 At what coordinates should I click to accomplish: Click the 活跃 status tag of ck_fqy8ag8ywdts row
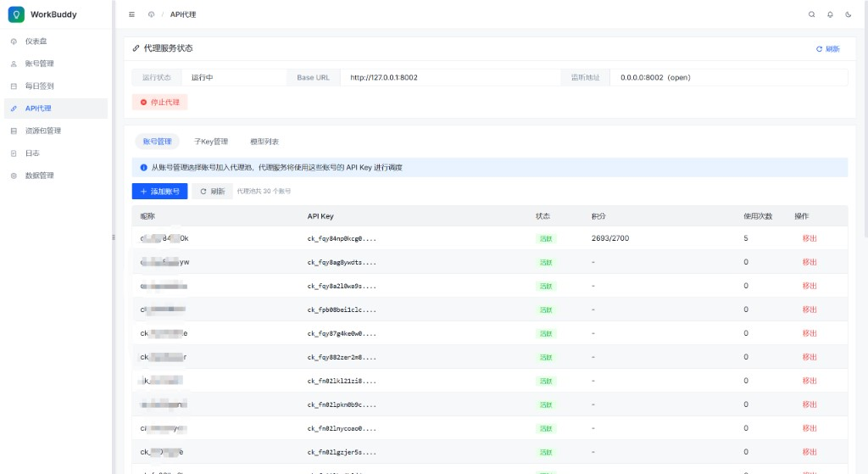[x=546, y=263]
